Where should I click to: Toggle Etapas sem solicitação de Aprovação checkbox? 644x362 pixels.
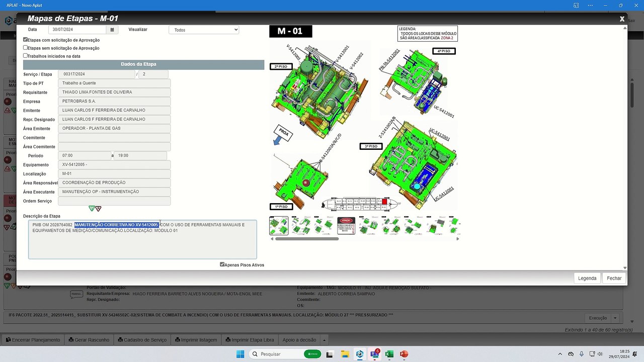tap(26, 47)
